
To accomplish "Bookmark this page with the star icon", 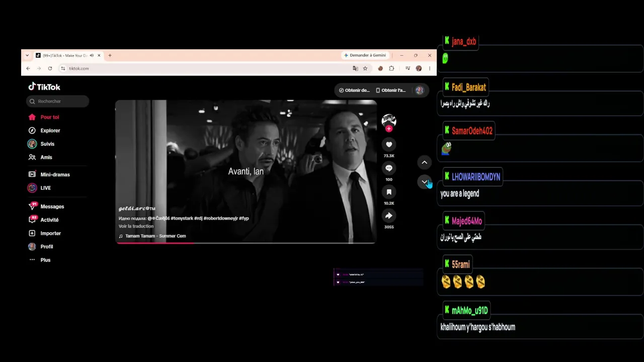I will [365, 68].
